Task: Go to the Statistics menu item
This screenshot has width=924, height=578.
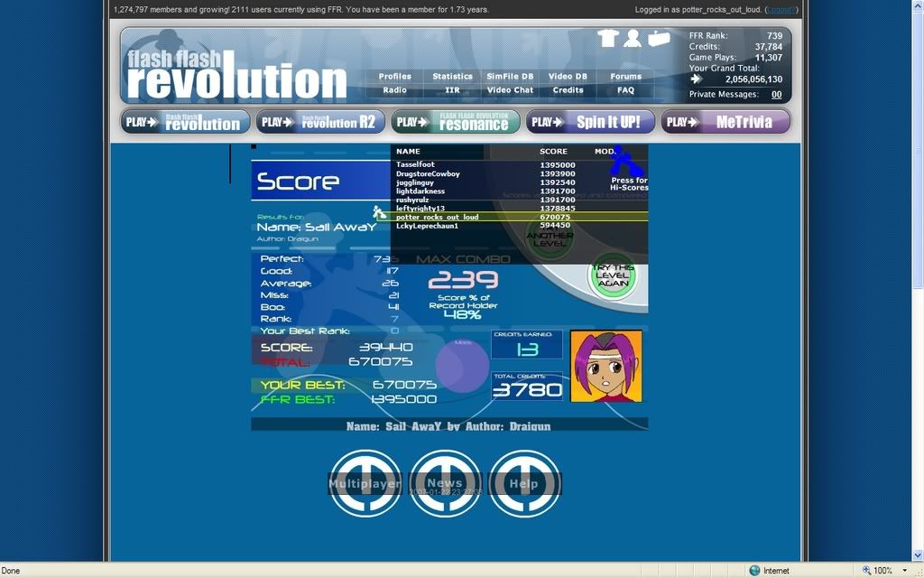Action: click(452, 77)
